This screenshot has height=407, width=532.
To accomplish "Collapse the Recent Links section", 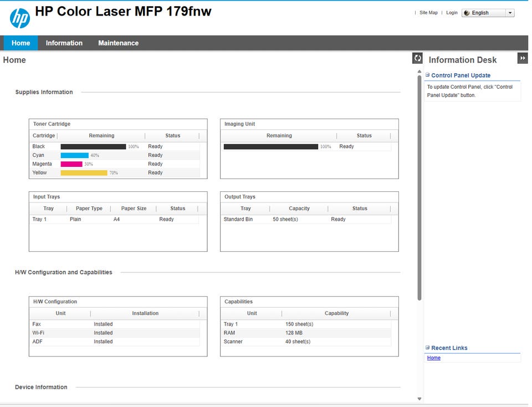I will (427, 348).
